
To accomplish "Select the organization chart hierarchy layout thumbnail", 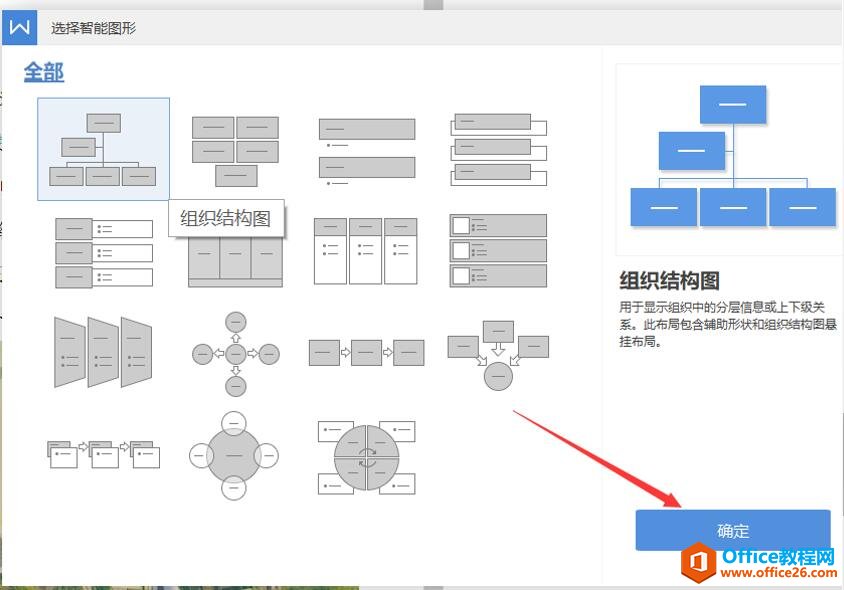I will [x=103, y=149].
